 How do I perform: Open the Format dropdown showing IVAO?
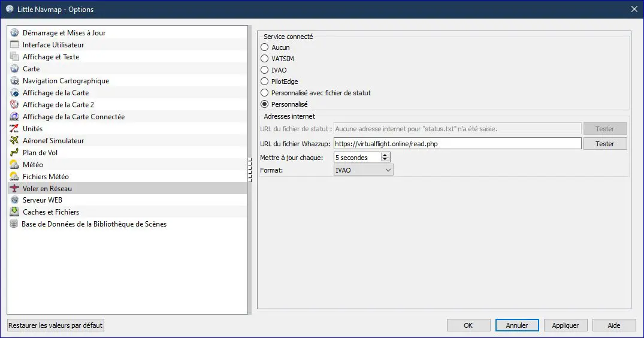tap(364, 170)
